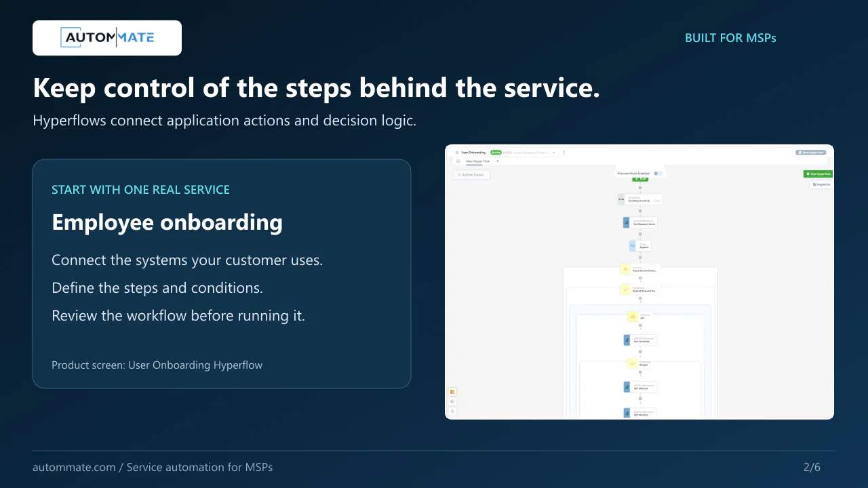This screenshot has height=488, width=868.
Task: Toggle the Preview Mode Enabled switch
Action: point(658,174)
